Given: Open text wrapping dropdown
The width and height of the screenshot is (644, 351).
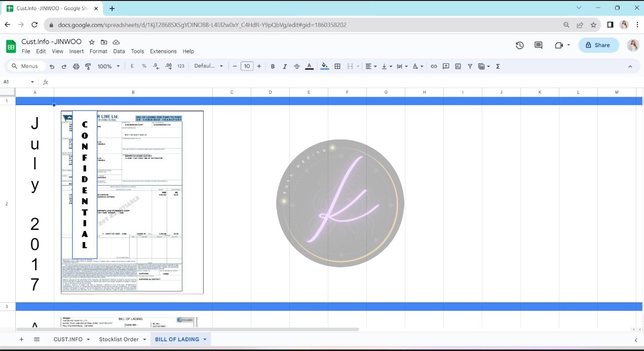Looking at the screenshot, I should [x=402, y=66].
